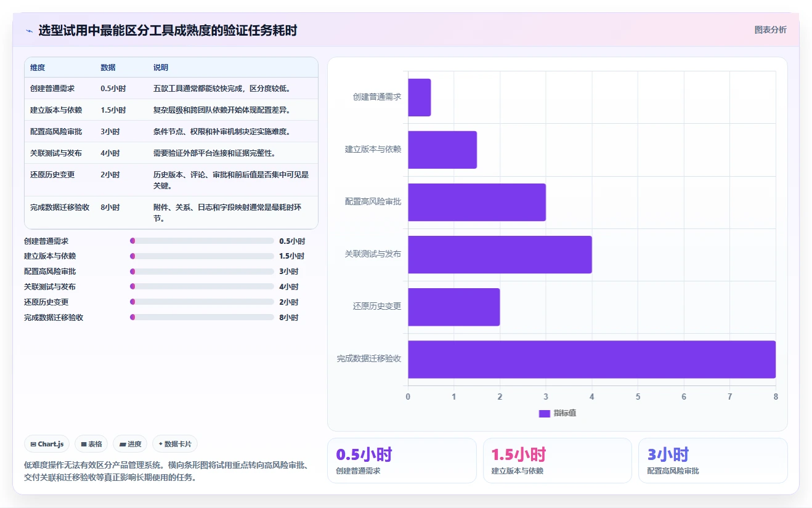This screenshot has height=508, width=812.
Task: Click the 0.5小时 data card
Action: click(402, 461)
